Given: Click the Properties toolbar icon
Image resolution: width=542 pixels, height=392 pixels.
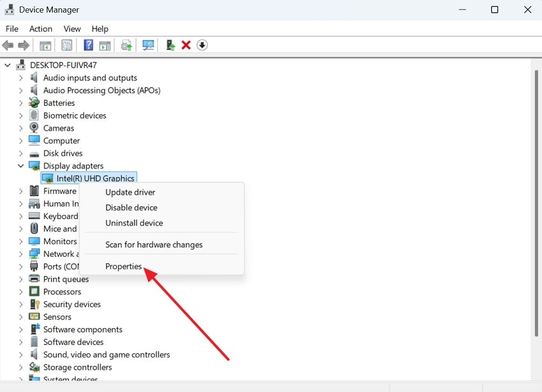Looking at the screenshot, I should [66, 45].
